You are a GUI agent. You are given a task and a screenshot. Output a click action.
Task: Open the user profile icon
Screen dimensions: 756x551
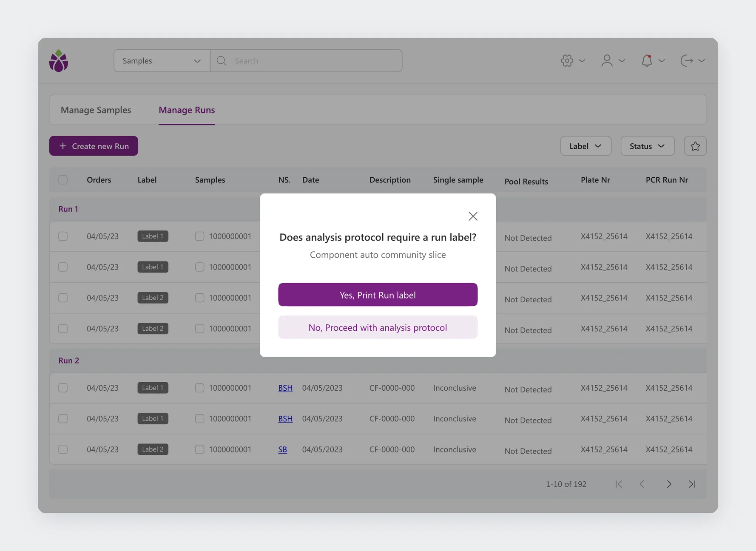click(x=607, y=60)
